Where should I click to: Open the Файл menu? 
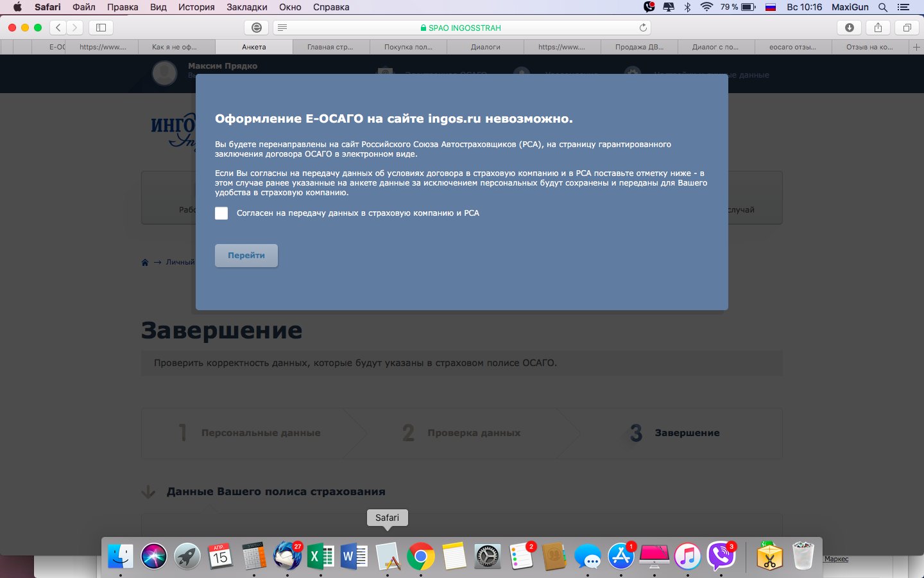[84, 7]
